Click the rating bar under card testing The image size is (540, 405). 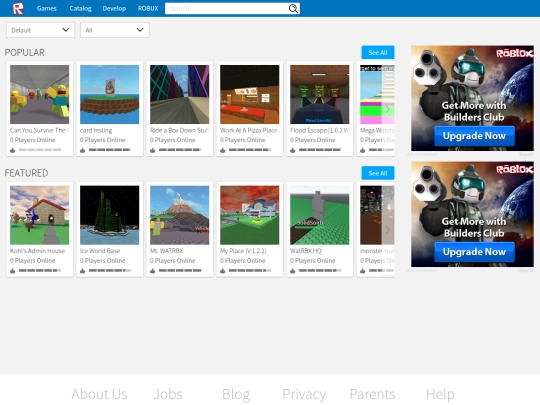tap(110, 150)
